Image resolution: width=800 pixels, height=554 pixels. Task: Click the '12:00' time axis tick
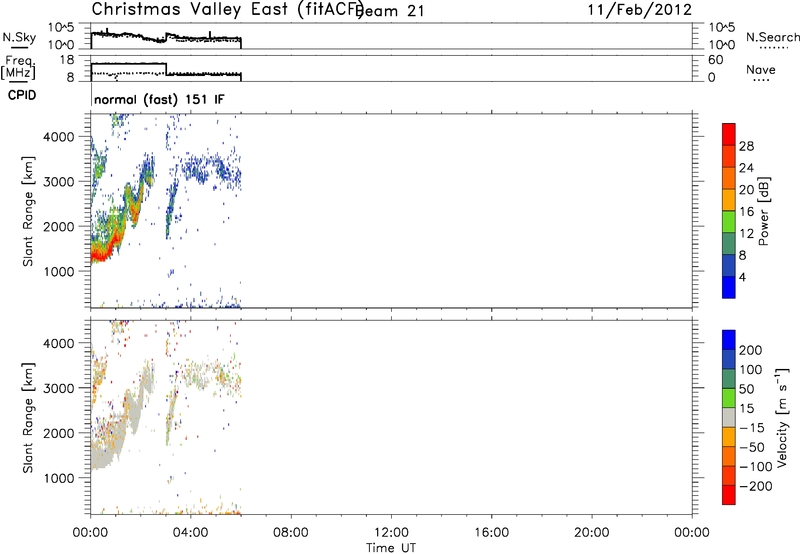coord(391,533)
